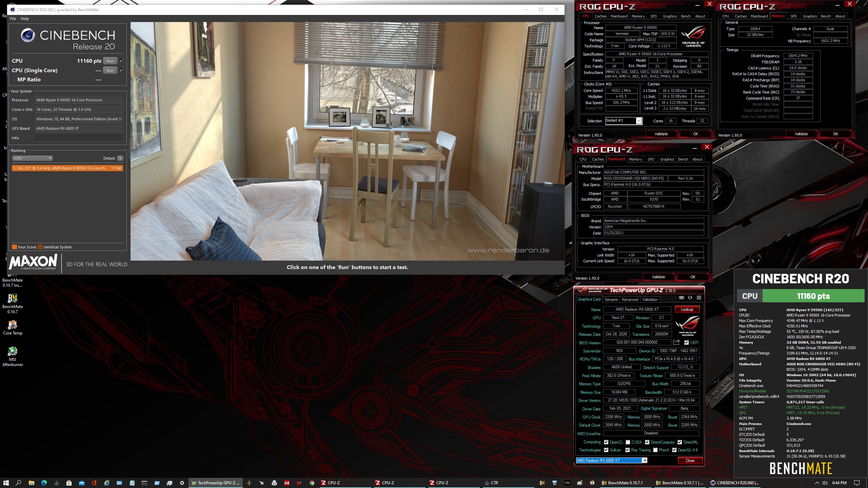Toggle the PhysX checkbox

[655, 450]
